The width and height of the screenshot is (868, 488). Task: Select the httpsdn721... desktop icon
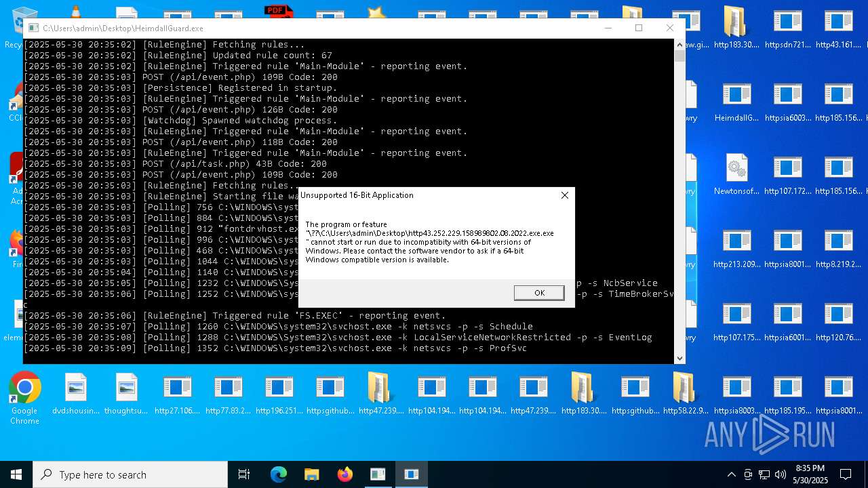coord(787,29)
